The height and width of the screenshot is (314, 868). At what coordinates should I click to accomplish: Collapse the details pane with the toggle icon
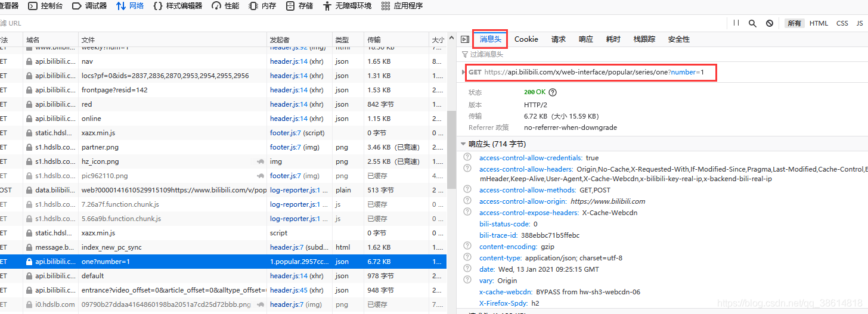465,39
